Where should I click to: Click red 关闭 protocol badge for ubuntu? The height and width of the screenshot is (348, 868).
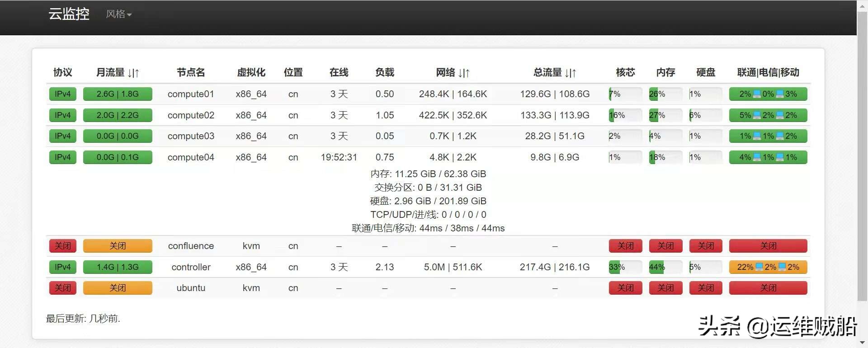[63, 288]
